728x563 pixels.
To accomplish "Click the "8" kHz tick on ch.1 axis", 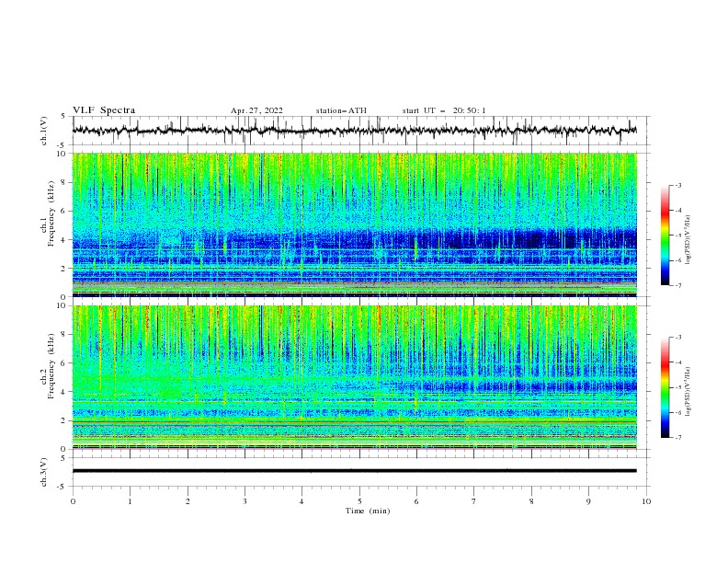I will click(64, 182).
